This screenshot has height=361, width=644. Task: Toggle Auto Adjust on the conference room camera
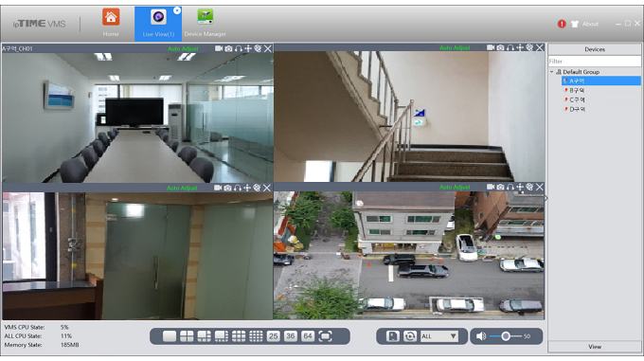click(183, 48)
